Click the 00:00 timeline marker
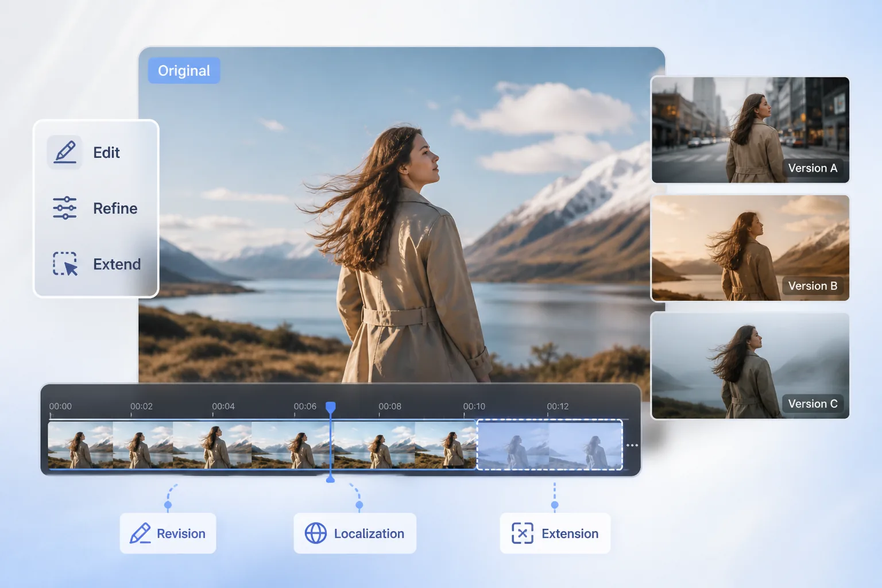The image size is (882, 588). 60,406
